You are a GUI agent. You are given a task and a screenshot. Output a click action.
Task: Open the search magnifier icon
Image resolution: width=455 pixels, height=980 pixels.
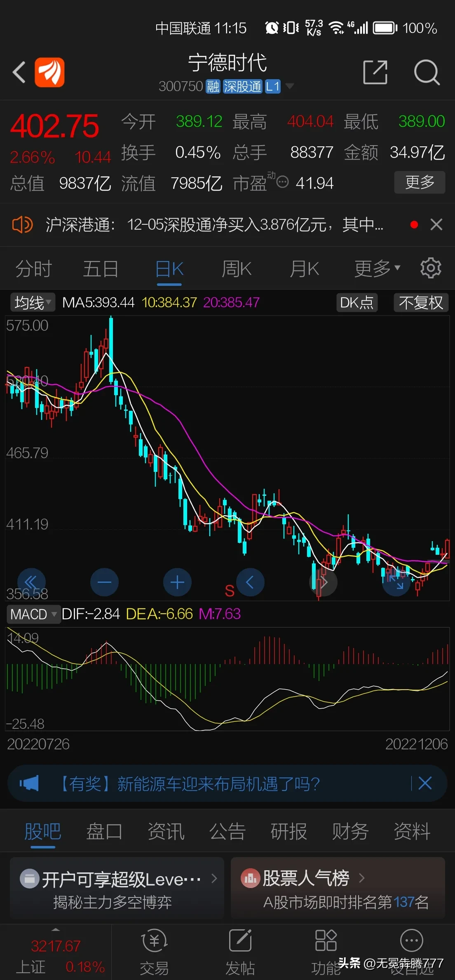tap(427, 72)
